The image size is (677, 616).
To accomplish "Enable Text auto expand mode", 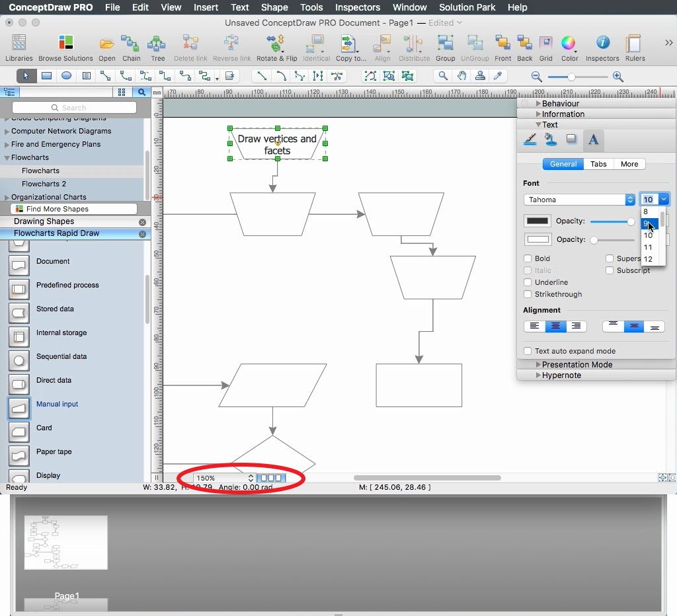I will coord(528,351).
